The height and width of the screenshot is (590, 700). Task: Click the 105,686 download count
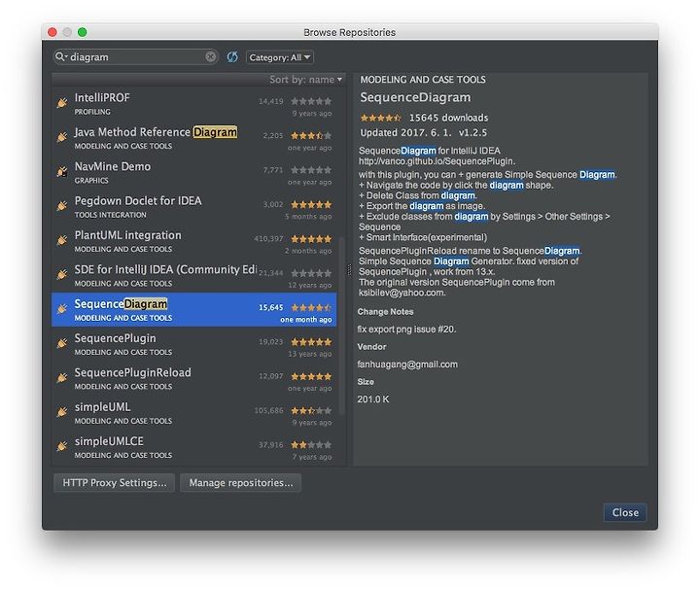[x=268, y=410]
